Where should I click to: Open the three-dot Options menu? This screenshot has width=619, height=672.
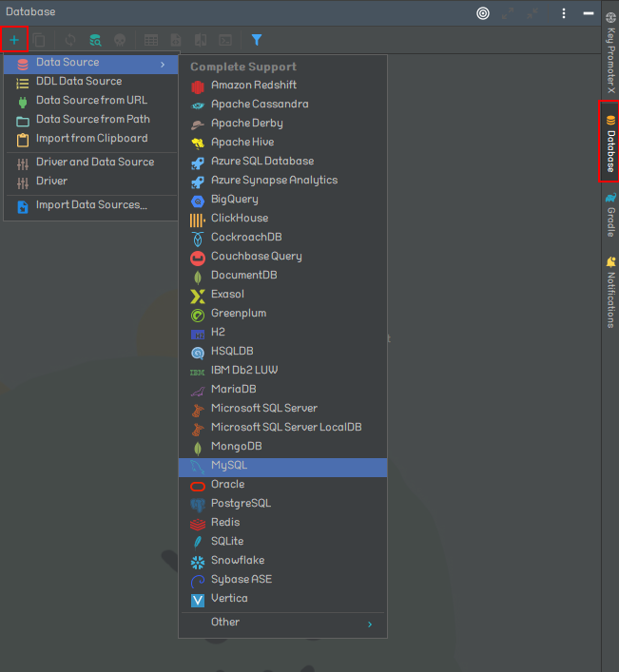pos(564,13)
